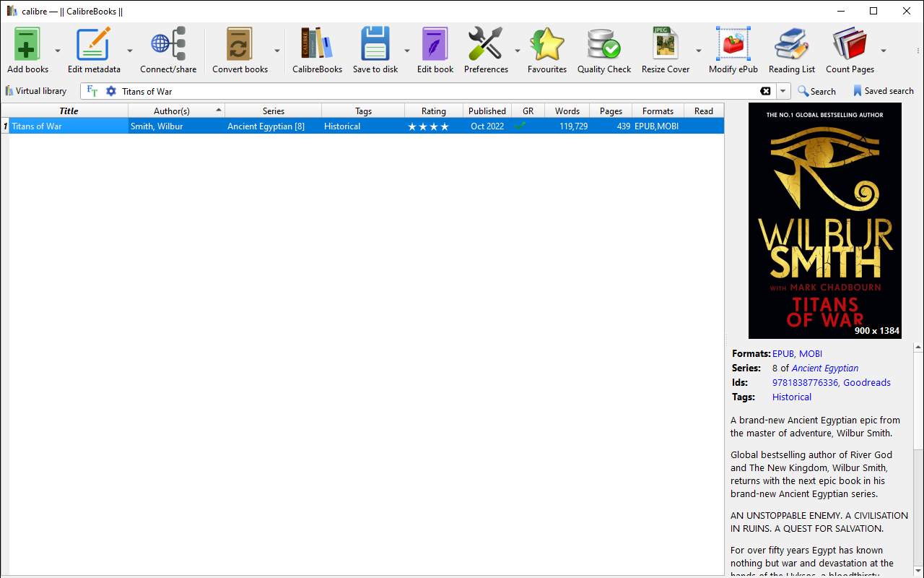This screenshot has height=578, width=924.
Task: Expand the Save to disk dropdown arrow
Action: click(x=406, y=51)
